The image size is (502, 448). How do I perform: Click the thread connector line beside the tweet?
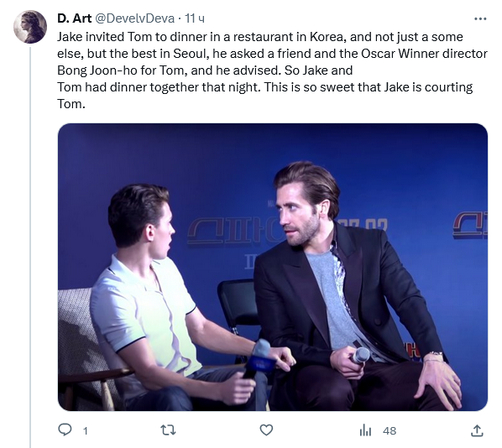pyautogui.click(x=30, y=247)
